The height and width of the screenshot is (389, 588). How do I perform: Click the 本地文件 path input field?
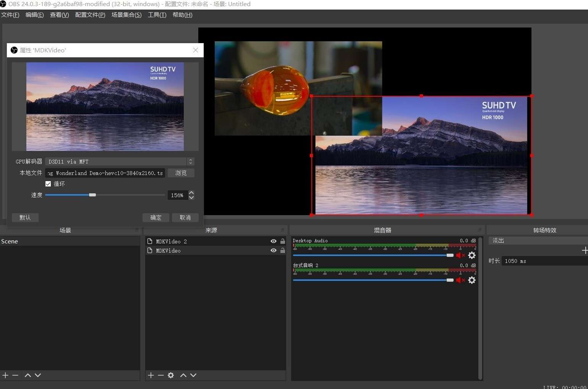[x=105, y=173]
